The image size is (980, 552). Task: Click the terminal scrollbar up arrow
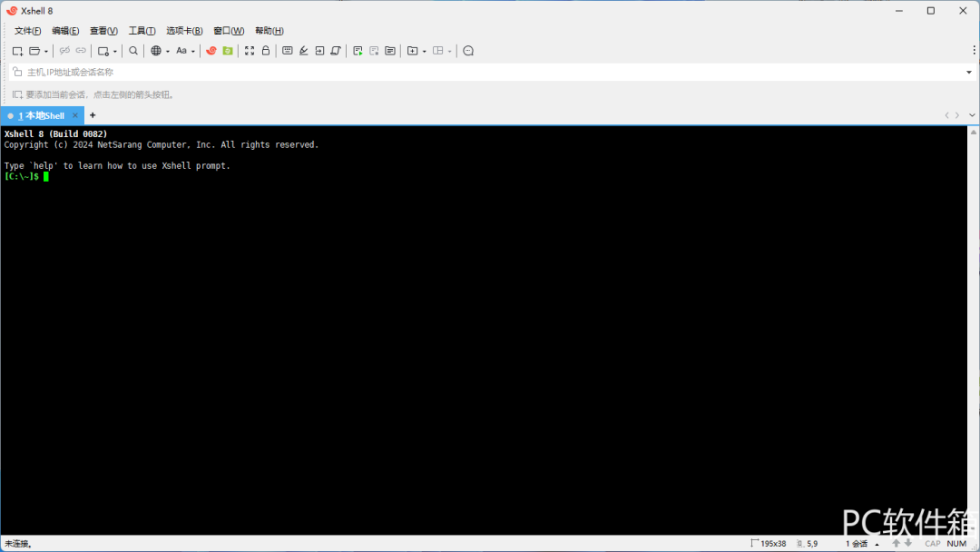pos(973,132)
